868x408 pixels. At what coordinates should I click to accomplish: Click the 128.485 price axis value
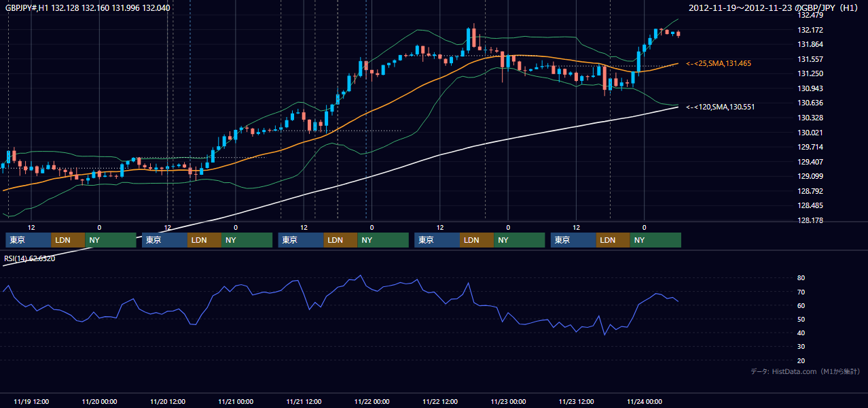coord(810,205)
